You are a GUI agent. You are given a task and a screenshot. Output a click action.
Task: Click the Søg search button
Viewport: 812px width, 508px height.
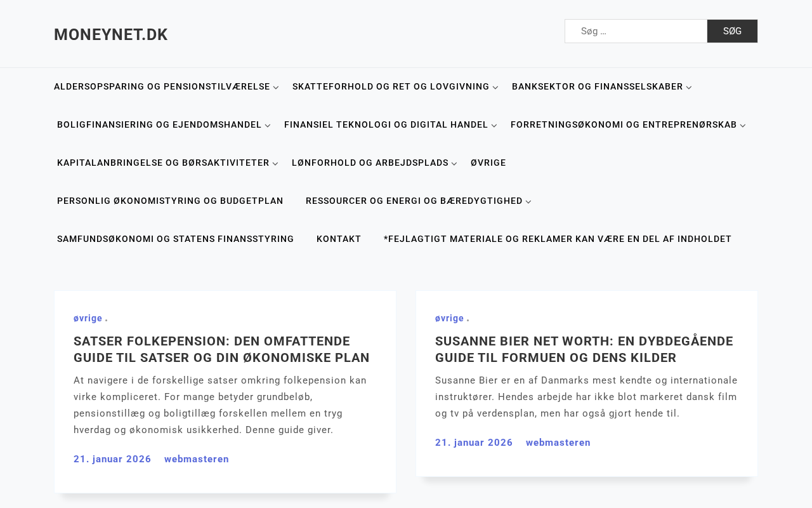click(x=732, y=31)
